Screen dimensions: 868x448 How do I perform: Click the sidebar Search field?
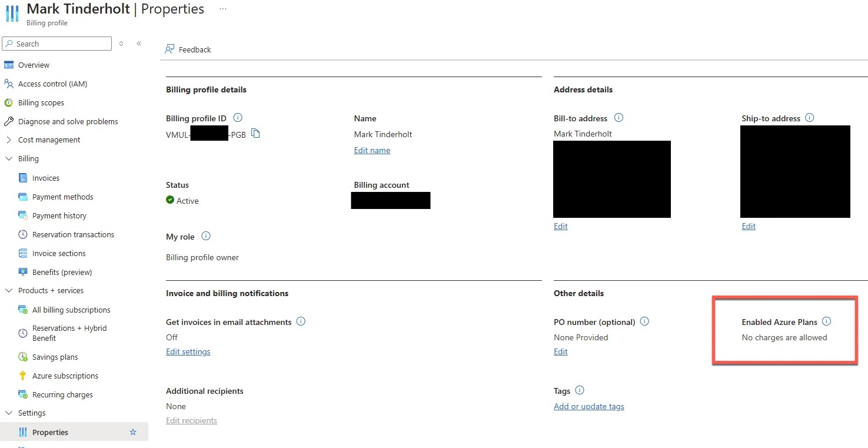(56, 44)
